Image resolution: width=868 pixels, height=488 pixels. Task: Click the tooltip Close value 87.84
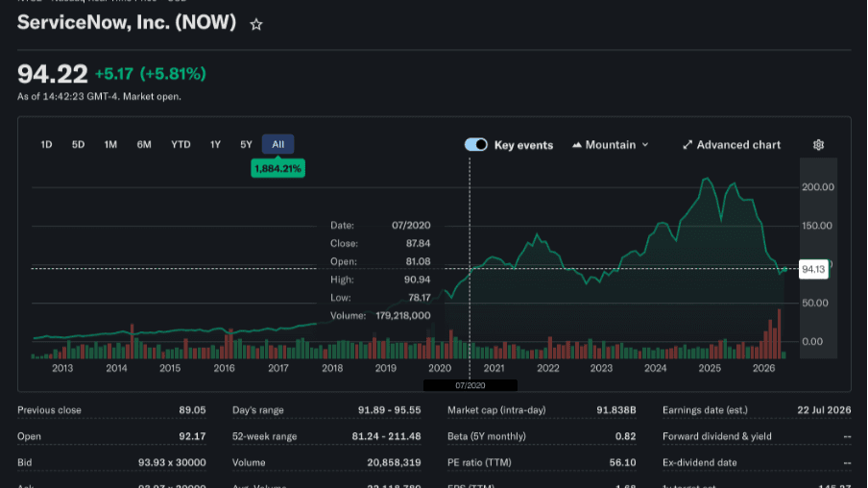[x=418, y=243]
